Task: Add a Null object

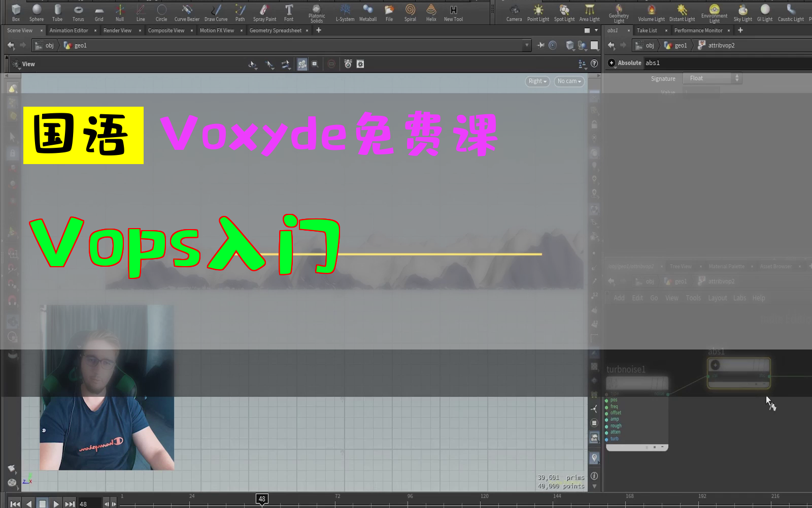Action: pos(120,13)
